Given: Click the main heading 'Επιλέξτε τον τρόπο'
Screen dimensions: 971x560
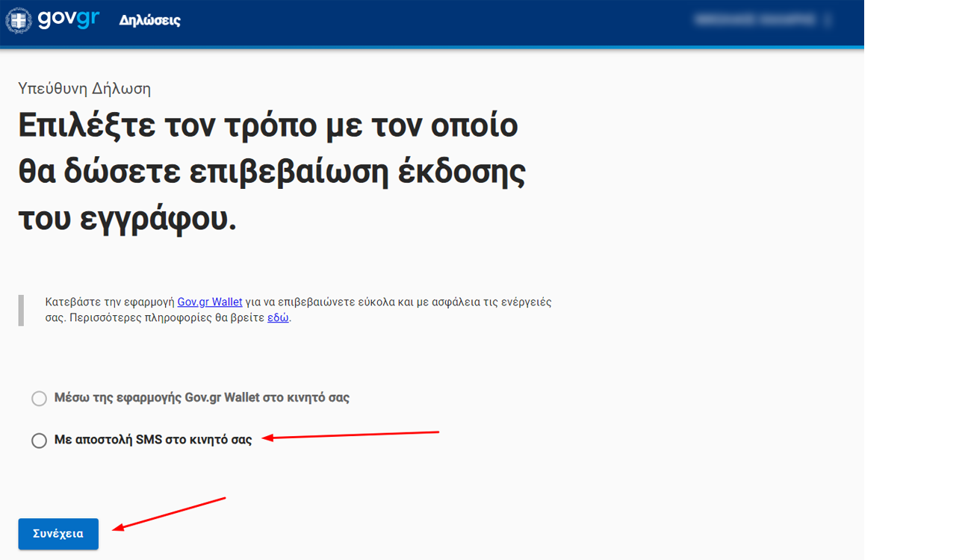Looking at the screenshot, I should 267,125.
